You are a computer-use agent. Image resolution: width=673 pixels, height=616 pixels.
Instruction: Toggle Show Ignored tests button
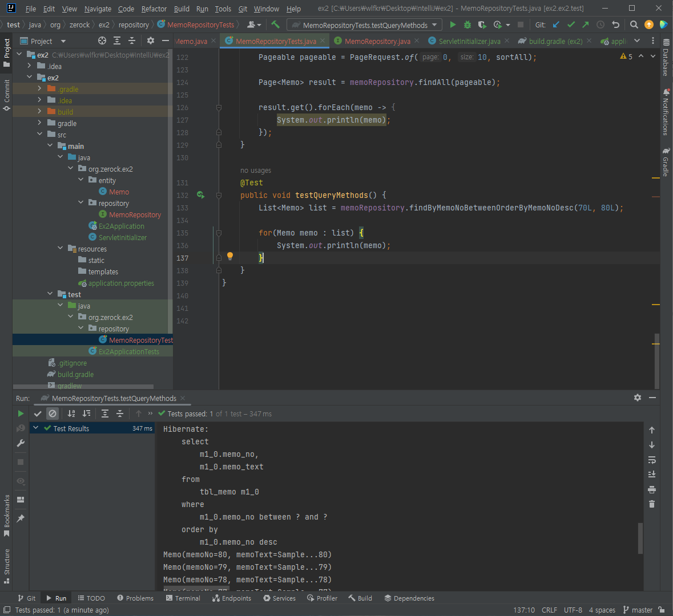[x=53, y=414]
